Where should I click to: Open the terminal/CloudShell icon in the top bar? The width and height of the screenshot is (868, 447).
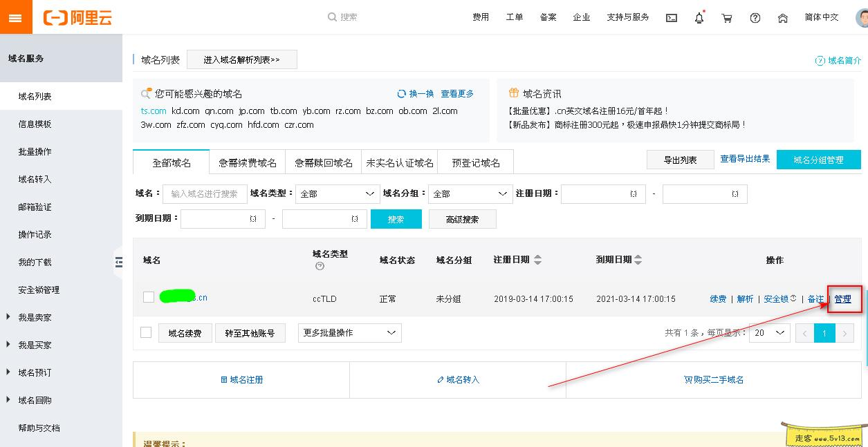coord(671,17)
